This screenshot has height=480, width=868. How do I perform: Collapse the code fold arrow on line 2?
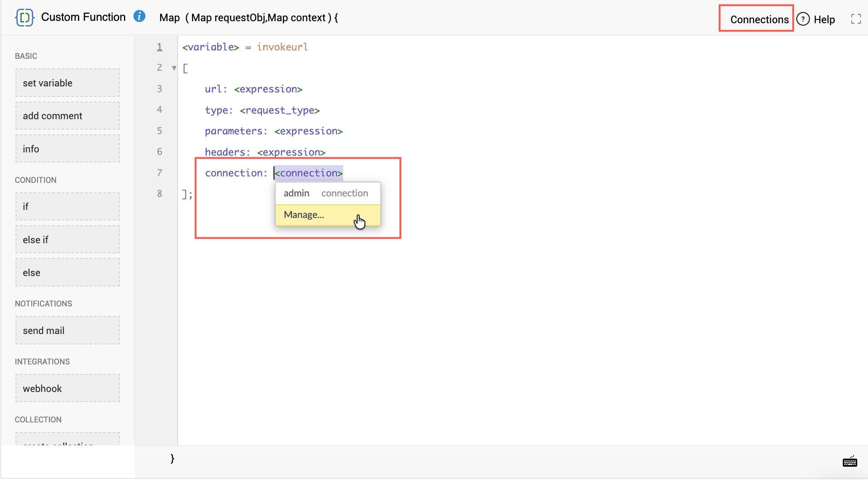(174, 68)
